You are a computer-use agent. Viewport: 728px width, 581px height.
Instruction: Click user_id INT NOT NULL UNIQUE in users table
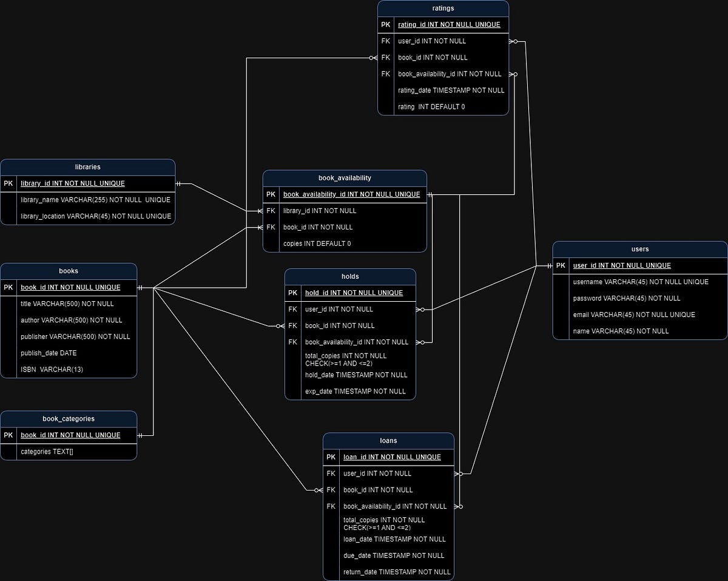(640, 265)
